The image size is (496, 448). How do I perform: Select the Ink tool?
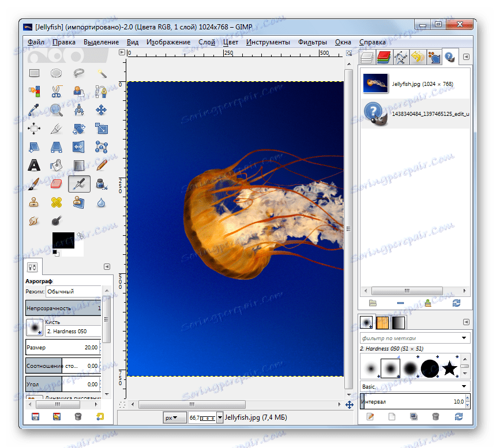[102, 184]
